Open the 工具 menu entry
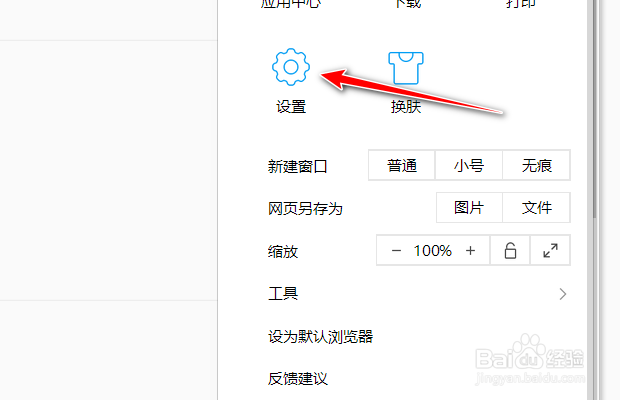The image size is (620, 400). tap(418, 294)
